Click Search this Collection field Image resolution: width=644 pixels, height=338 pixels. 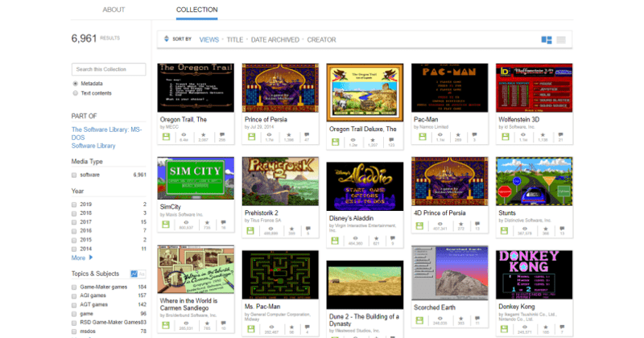click(x=109, y=69)
